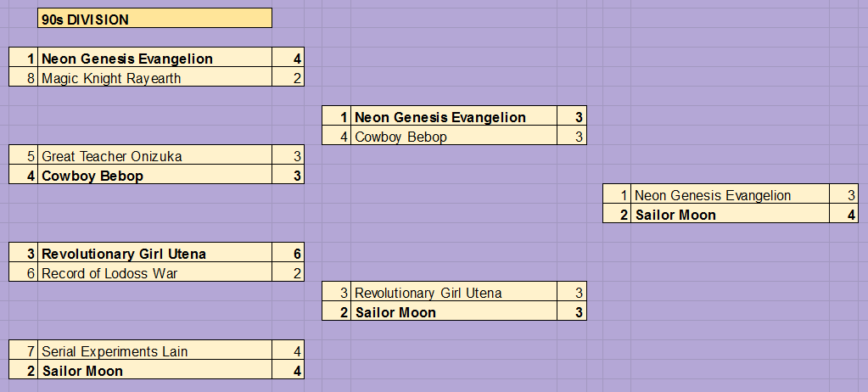Select Cowboy Bebop semifinal cell
Viewport: 868px width, 392px height.
click(x=454, y=136)
